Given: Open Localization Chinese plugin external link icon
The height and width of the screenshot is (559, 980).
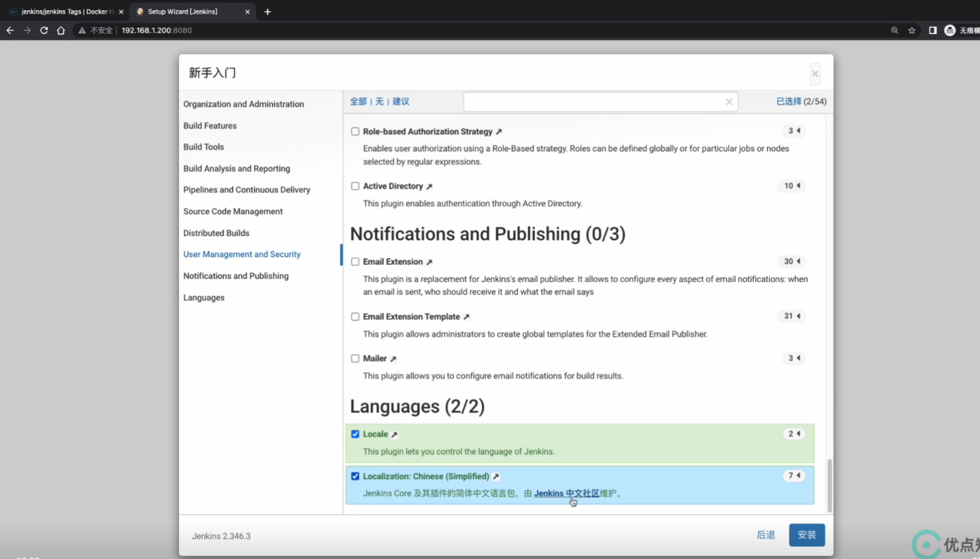Looking at the screenshot, I should click(x=495, y=477).
